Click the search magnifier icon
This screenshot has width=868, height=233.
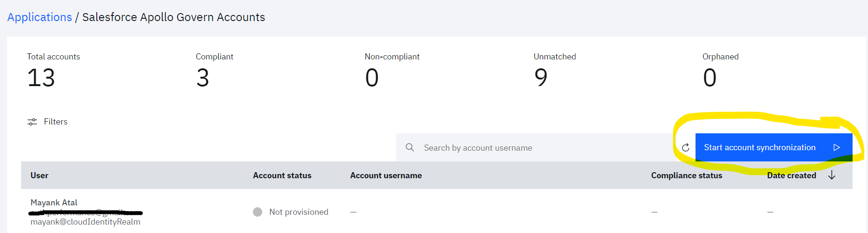tap(410, 147)
